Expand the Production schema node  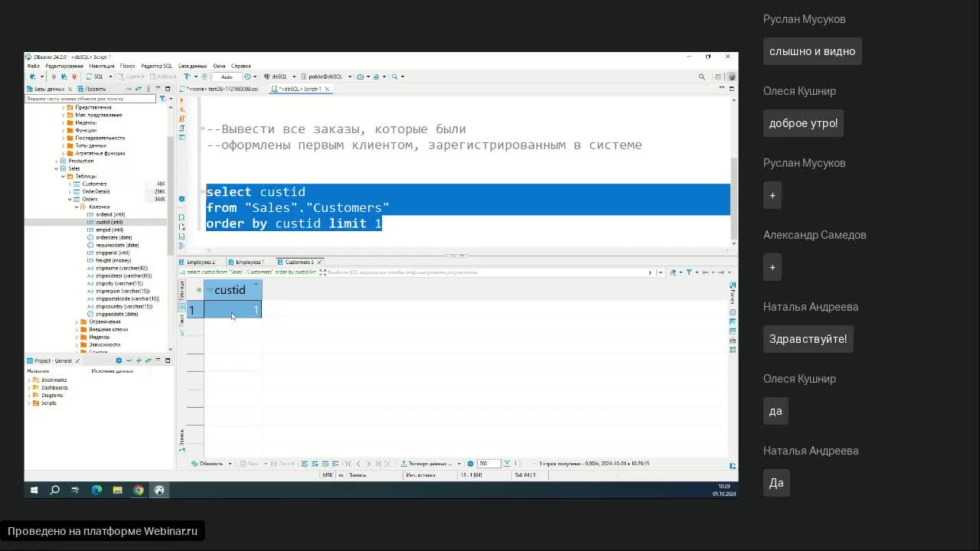(57, 161)
